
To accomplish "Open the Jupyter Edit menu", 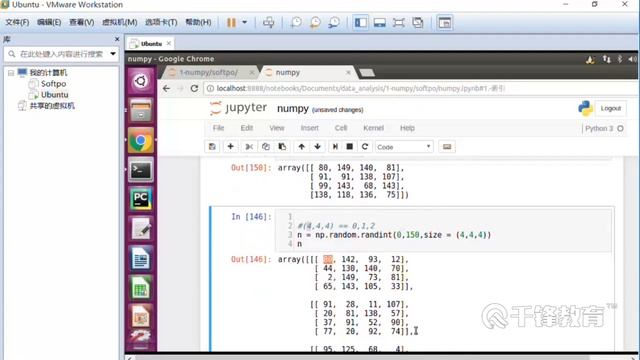I will tap(247, 128).
